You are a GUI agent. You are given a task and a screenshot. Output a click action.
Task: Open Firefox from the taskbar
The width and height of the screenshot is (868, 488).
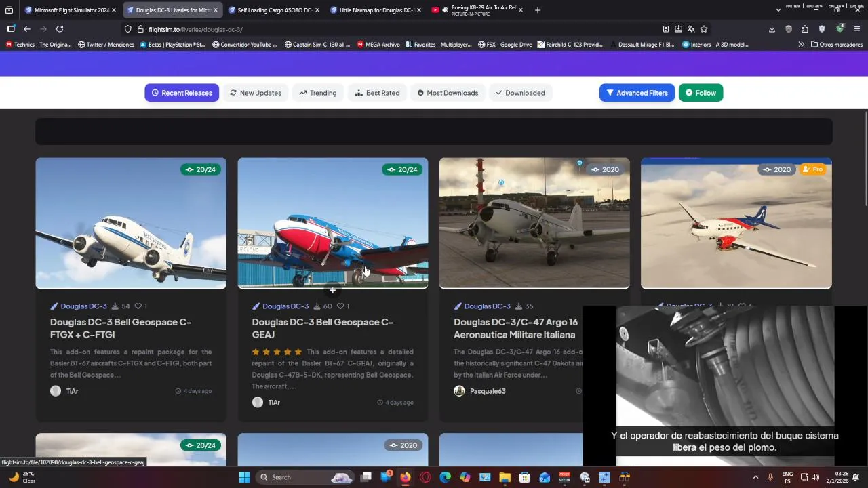(406, 477)
